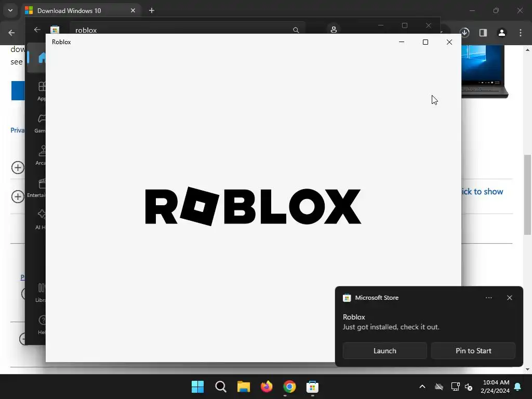The image size is (532, 399).
Task: Open the Arcade item in the Store sidebar
Action: point(41,155)
